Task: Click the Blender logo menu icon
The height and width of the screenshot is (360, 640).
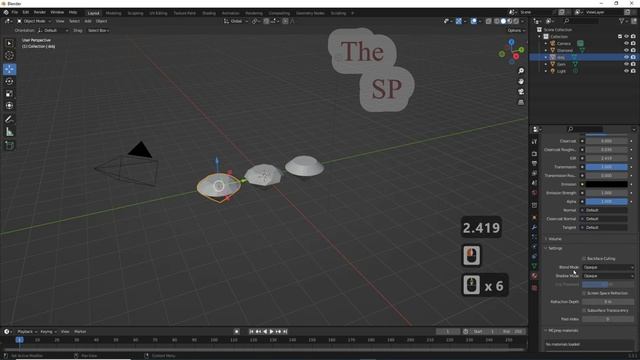Action: tap(6, 13)
